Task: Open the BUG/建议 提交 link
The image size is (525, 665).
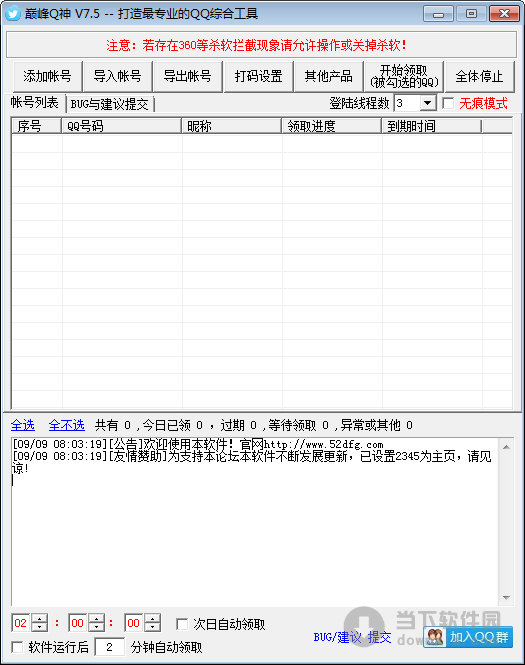Action: pos(352,637)
